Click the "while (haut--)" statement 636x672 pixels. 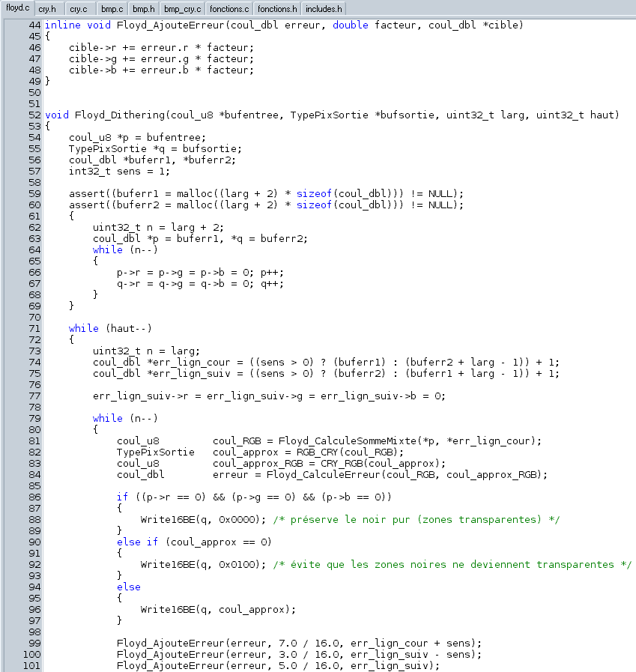pos(110,328)
